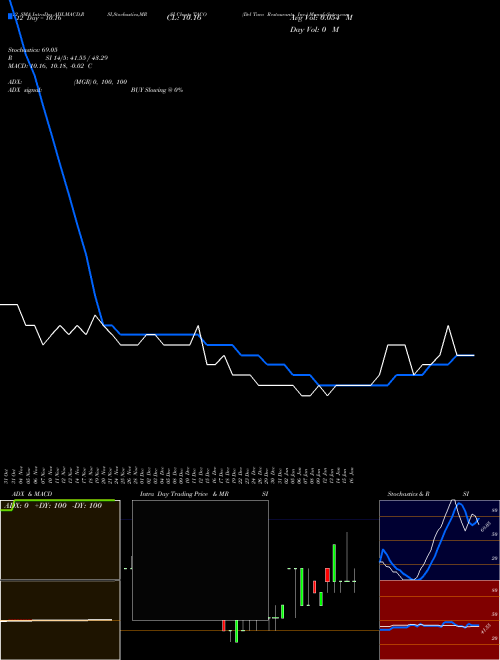This screenshot has height=660, width=500.
Task: Click the "Day Vol: 0 M" text
Action: pyautogui.click(x=314, y=30)
